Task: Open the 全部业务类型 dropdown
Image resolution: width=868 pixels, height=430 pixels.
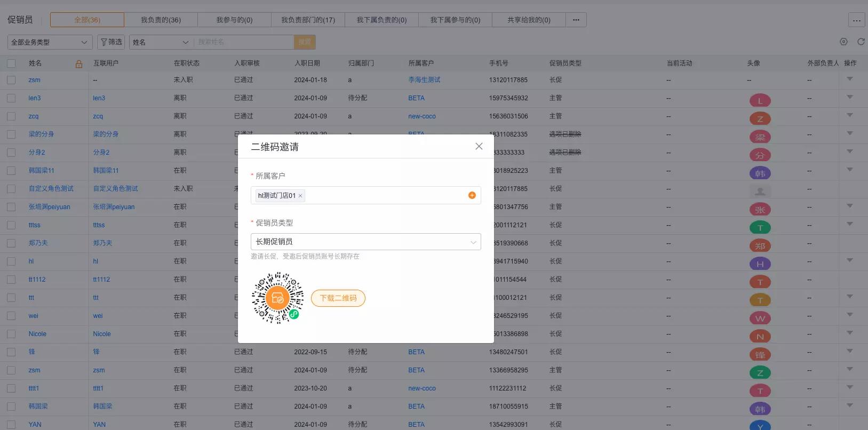Action: coord(50,42)
